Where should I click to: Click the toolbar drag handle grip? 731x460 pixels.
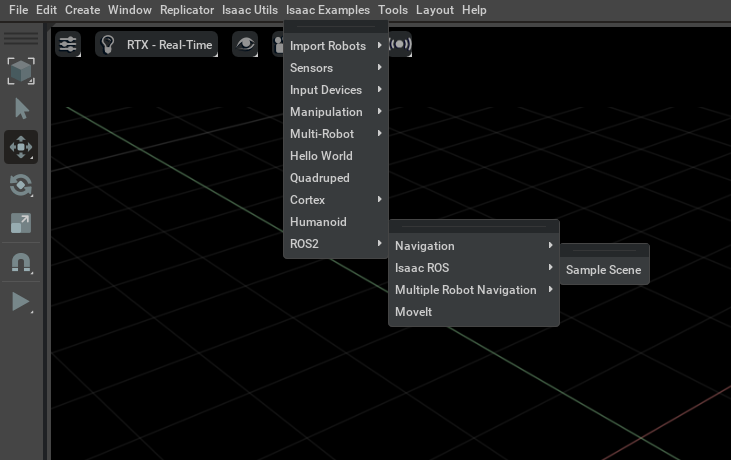tap(21, 38)
